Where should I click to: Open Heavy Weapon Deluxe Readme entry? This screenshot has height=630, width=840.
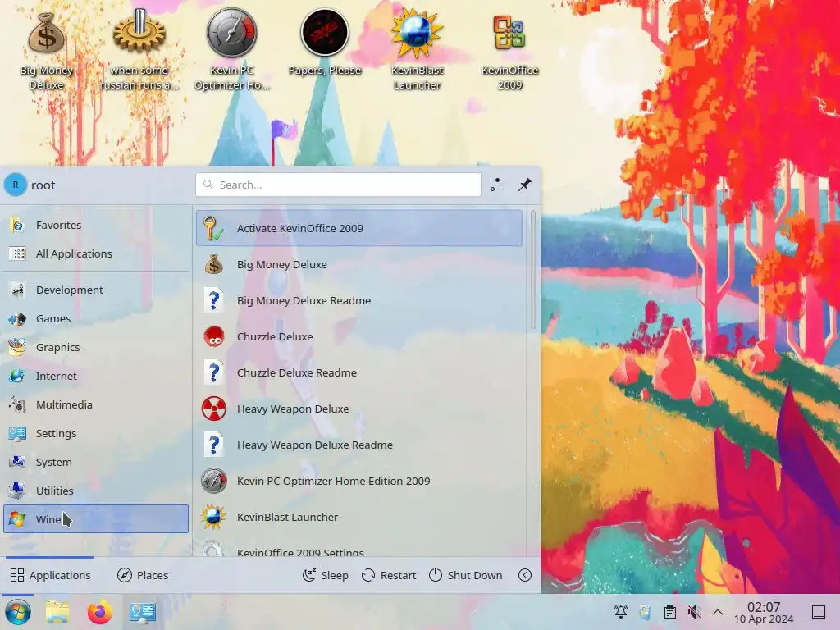(x=359, y=445)
